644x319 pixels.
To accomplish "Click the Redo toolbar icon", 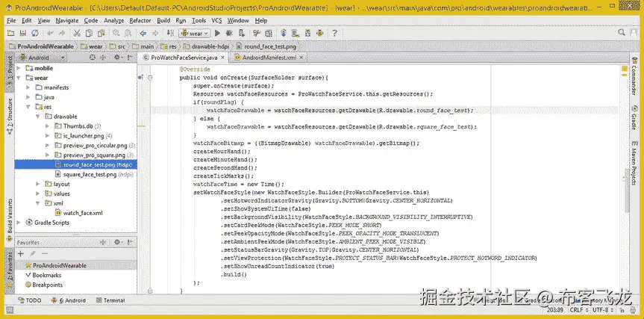I will (62, 34).
